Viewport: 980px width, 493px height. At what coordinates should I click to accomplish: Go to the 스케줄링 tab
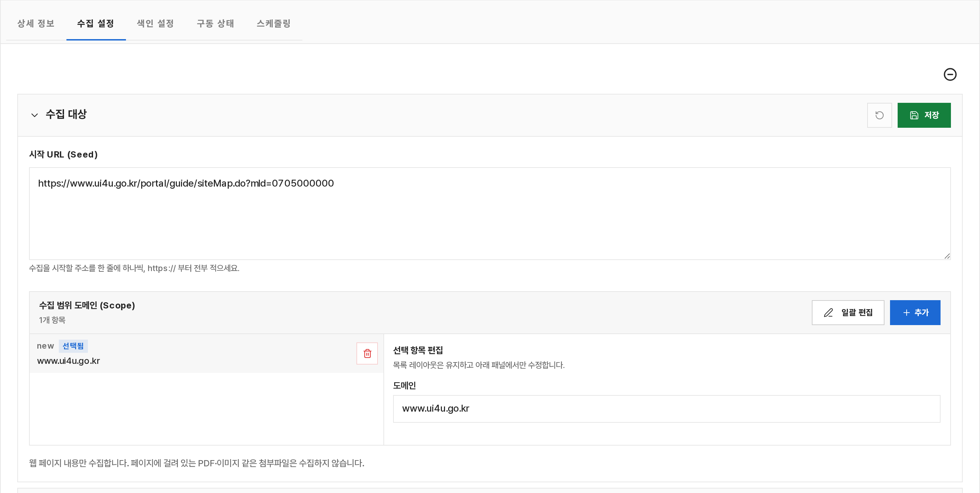[274, 24]
